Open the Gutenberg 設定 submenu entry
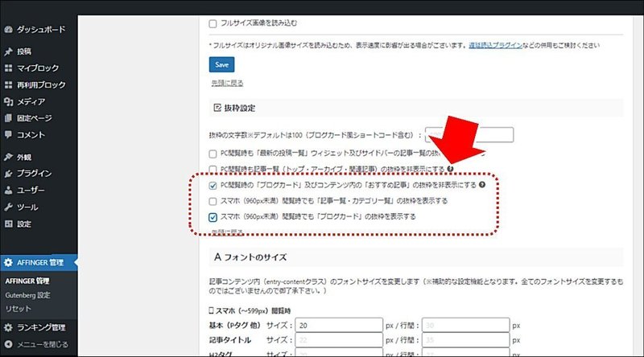Viewport: 644px width, 357px height. tap(27, 295)
